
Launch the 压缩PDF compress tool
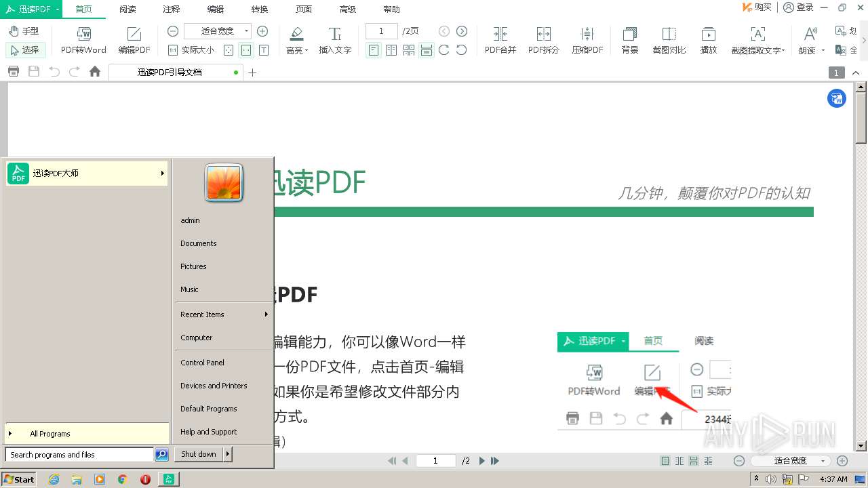(587, 41)
